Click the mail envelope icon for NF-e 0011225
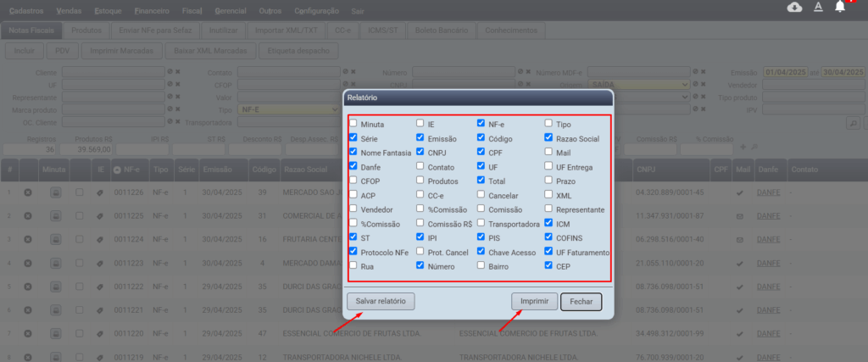This screenshot has width=868, height=362. click(740, 216)
